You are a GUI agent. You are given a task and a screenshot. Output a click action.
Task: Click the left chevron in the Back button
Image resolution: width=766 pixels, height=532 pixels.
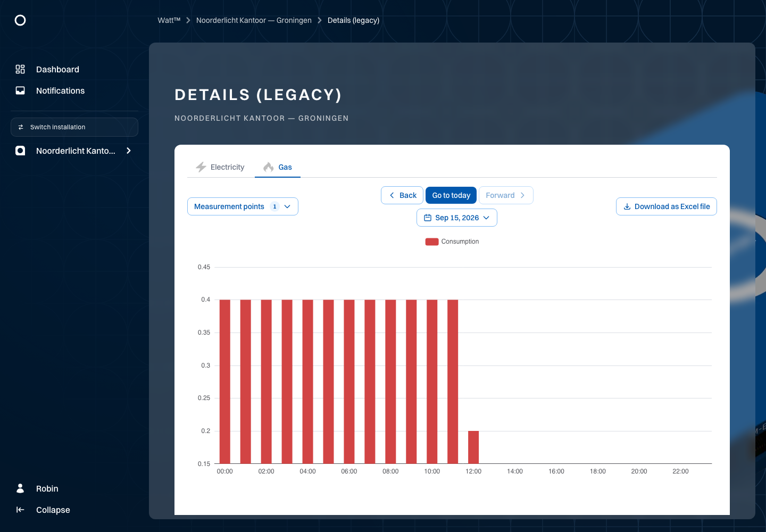coord(392,195)
